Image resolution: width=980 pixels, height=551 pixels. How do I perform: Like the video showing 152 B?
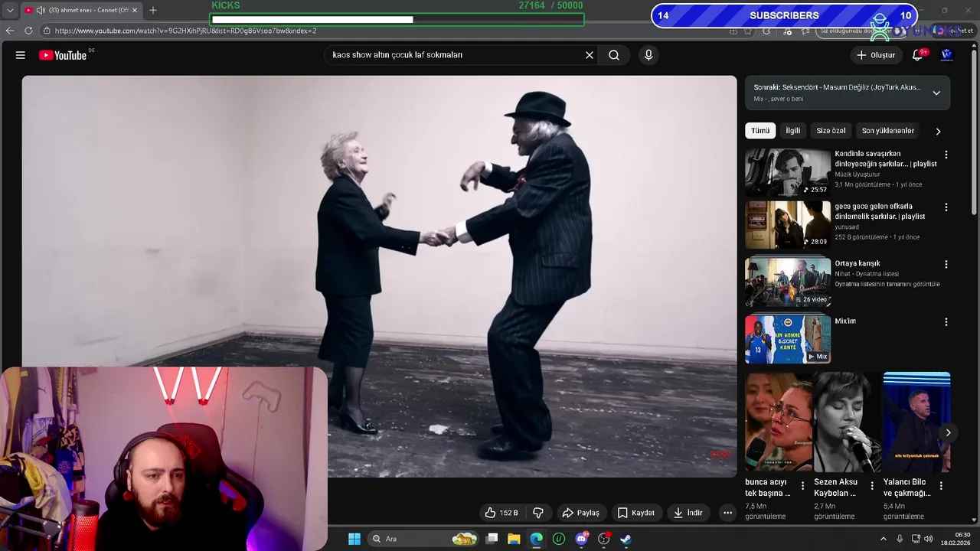[x=501, y=513]
